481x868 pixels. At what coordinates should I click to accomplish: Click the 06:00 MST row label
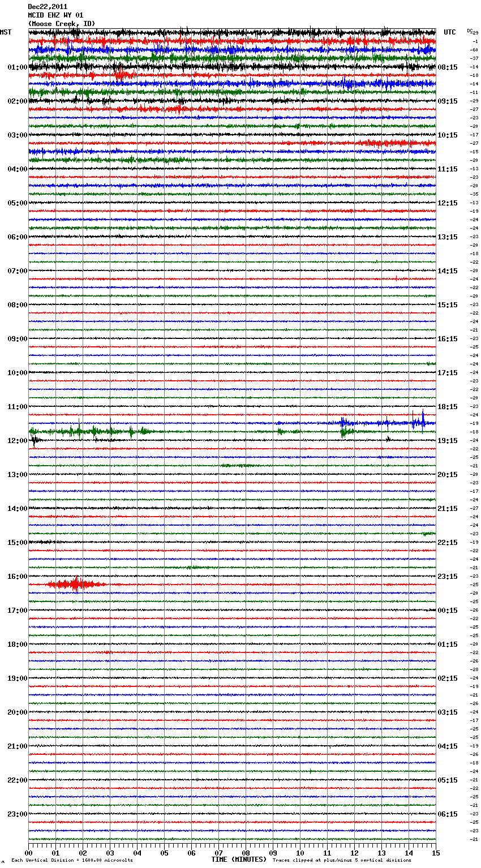[18, 237]
